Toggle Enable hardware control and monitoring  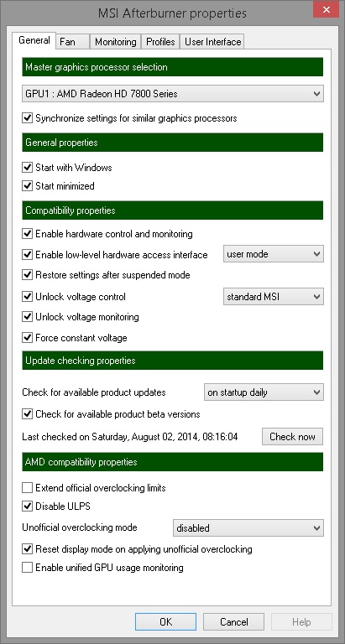[x=27, y=234]
